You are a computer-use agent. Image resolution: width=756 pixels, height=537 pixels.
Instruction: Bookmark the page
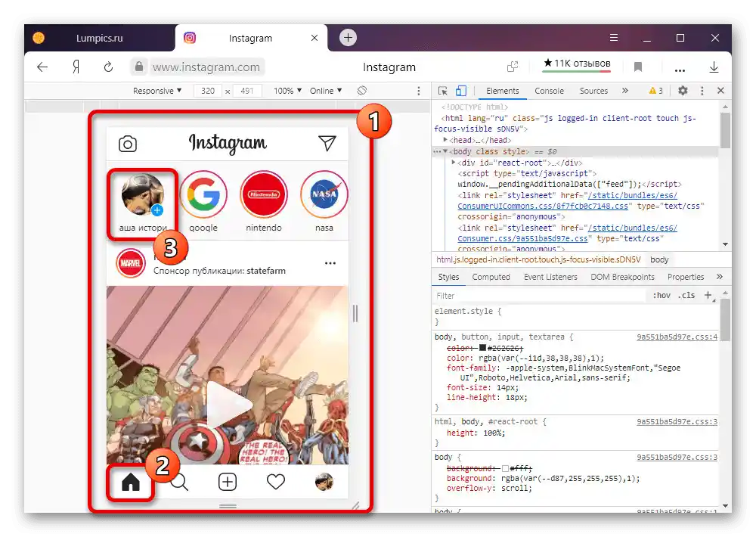(638, 67)
